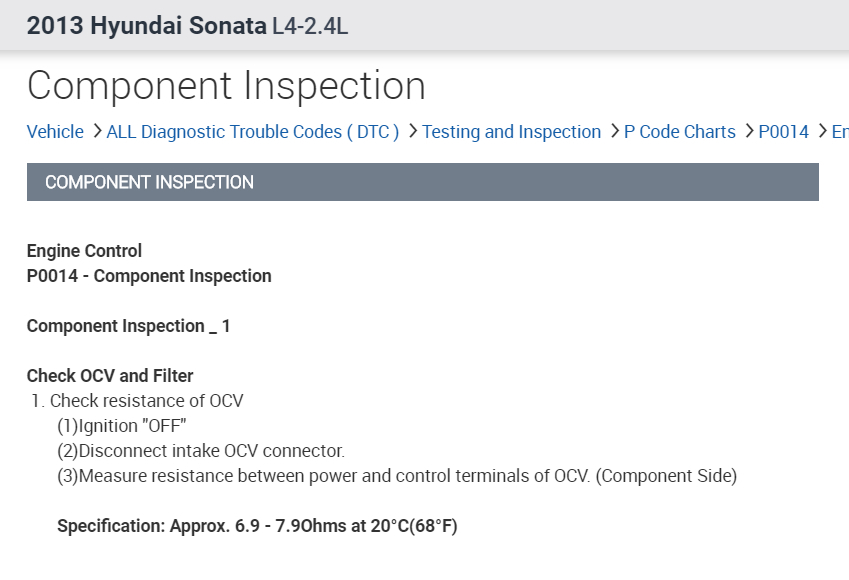Viewport: 849px width, 580px height.
Task: Click the truncated last breadcrumb at right edge
Action: pyautogui.click(x=839, y=132)
